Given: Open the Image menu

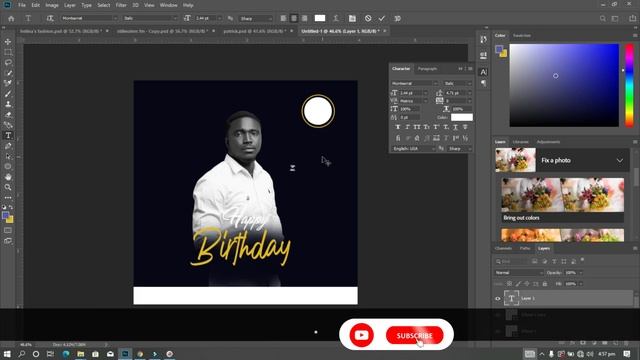Looking at the screenshot, I should coord(52,5).
